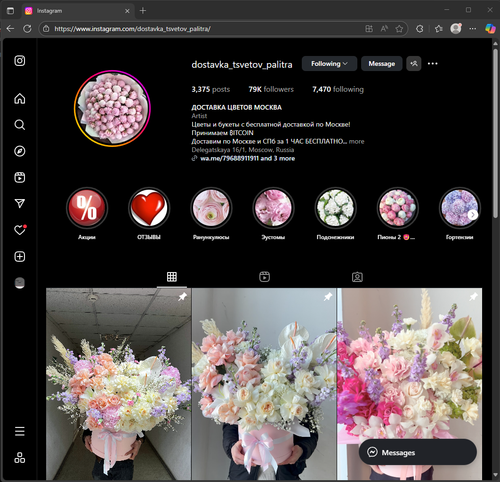The width and height of the screenshot is (500, 482).
Task: Refresh the page
Action: click(x=27, y=29)
